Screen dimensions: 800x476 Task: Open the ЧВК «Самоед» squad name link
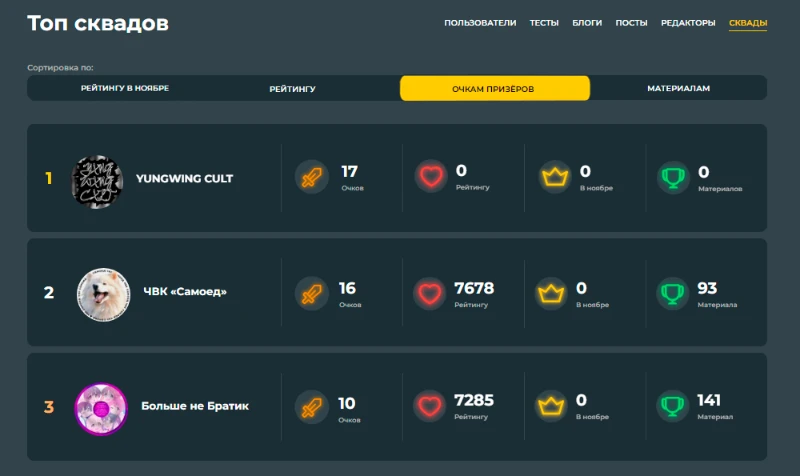(185, 292)
